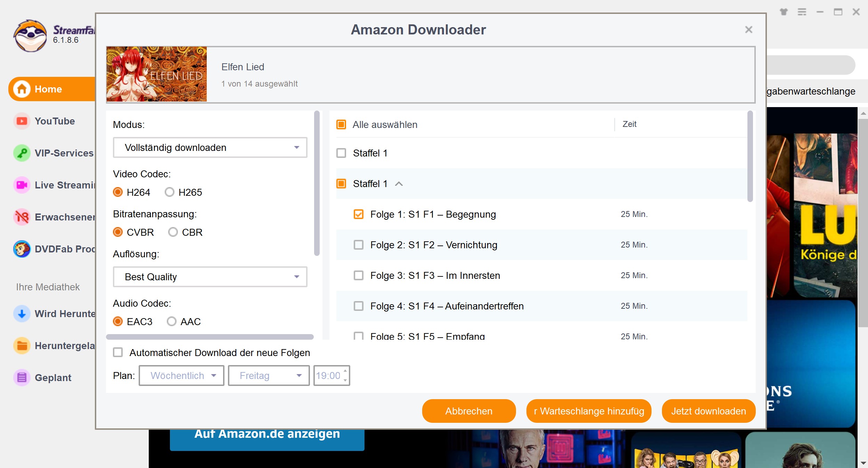Check the first Staffel 1 checkbox
The height and width of the screenshot is (468, 868).
(341, 153)
